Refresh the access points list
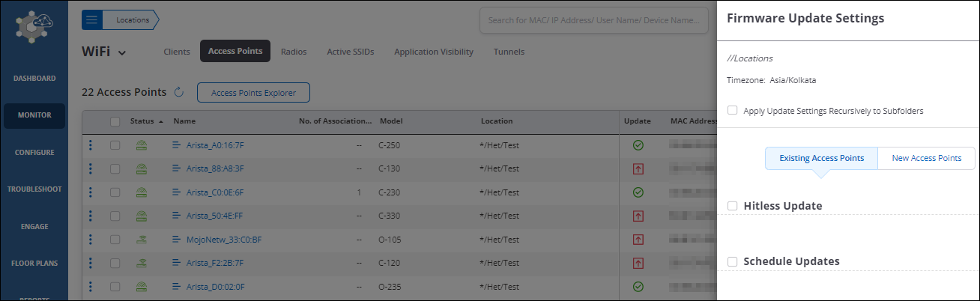Viewport: 980px width, 301px height. tap(179, 93)
